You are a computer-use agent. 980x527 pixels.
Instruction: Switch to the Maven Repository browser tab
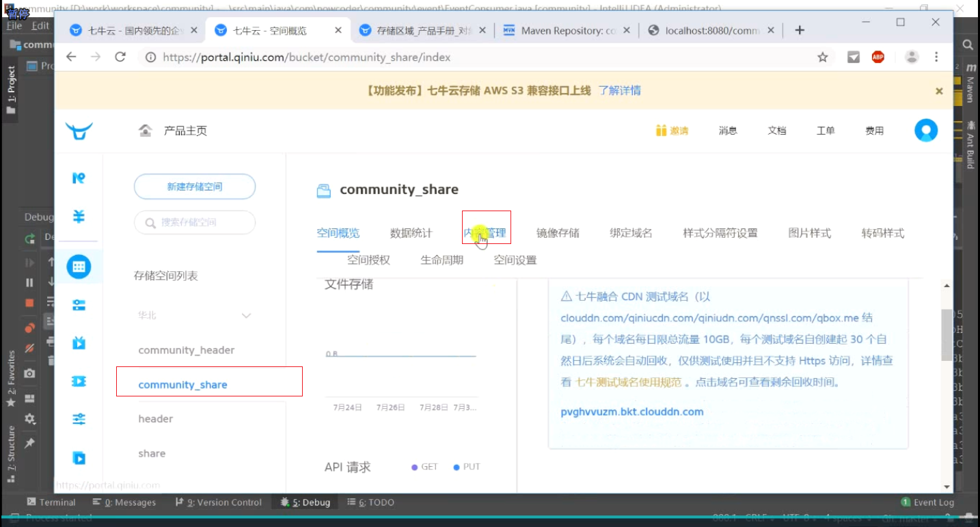[x=567, y=31]
